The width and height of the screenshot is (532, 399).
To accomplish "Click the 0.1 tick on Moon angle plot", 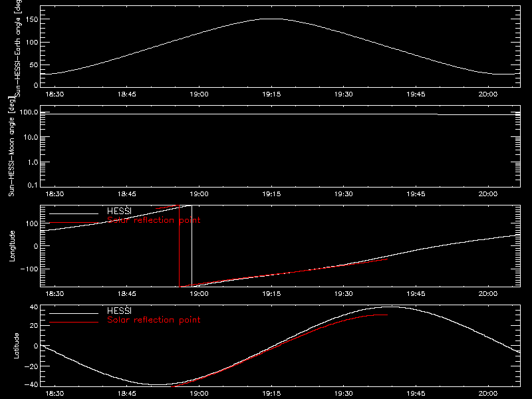I will 33,185.
